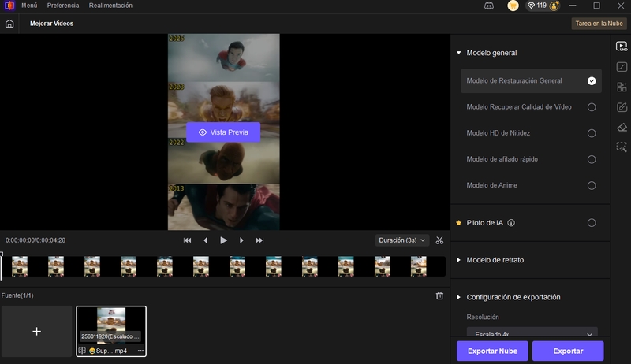Click the app logo icon
This screenshot has width=631, height=364.
pos(9,6)
